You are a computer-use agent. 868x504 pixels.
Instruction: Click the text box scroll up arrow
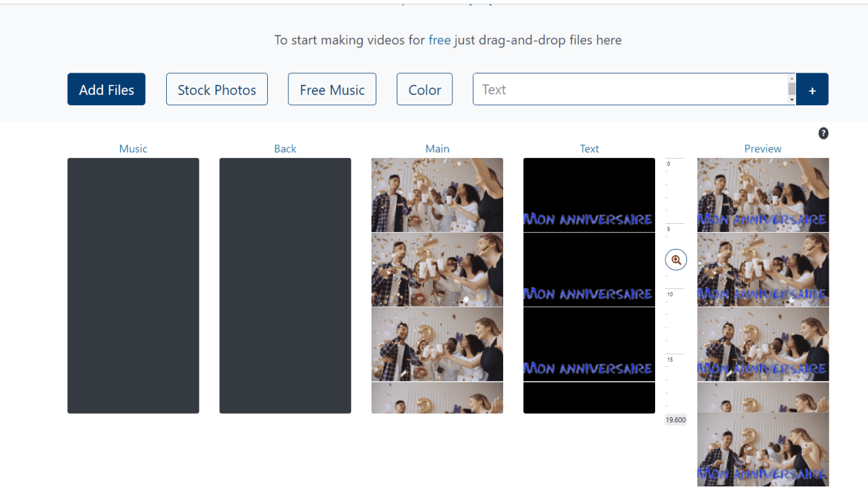coord(791,78)
